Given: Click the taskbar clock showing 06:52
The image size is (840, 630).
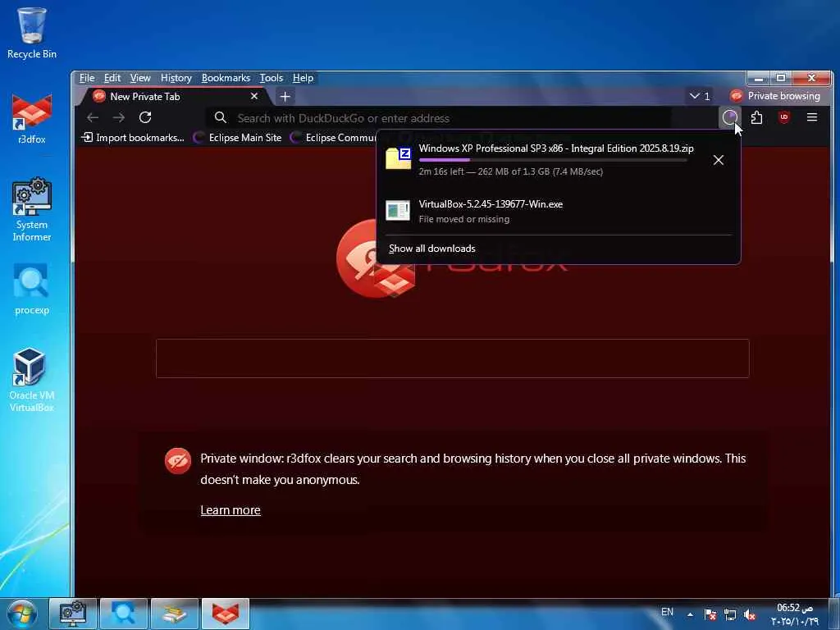Looking at the screenshot, I should coord(795,614).
